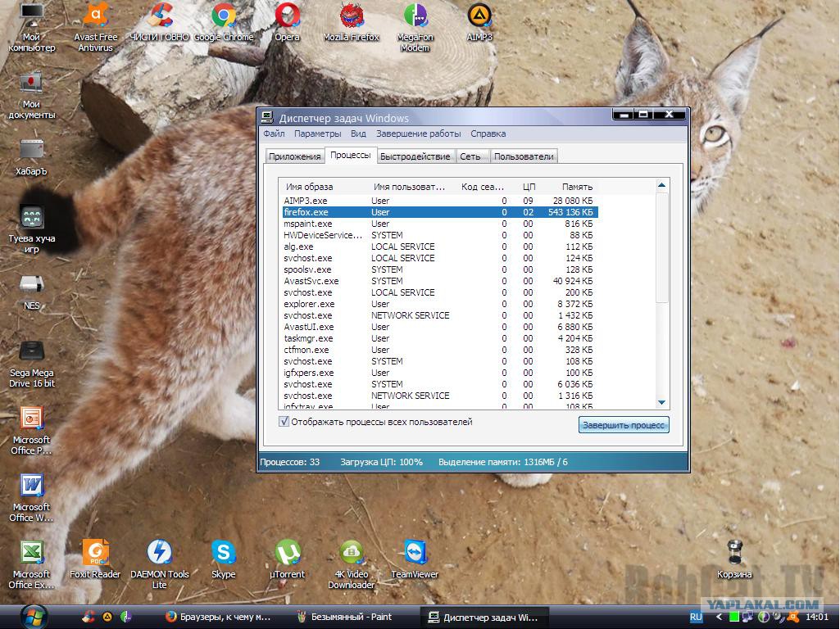
Task: Select the HWDeviceService process row
Action: [x=439, y=235]
